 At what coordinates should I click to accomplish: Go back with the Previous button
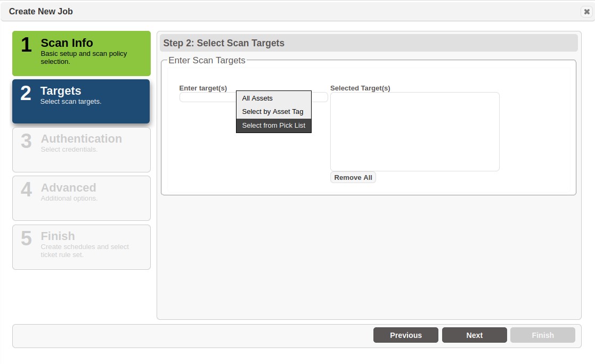point(405,335)
